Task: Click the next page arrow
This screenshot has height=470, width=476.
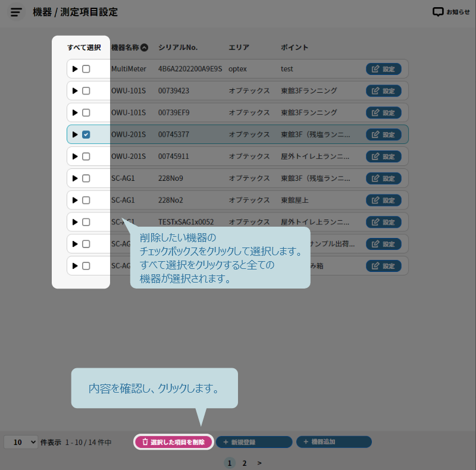Action: click(x=259, y=463)
